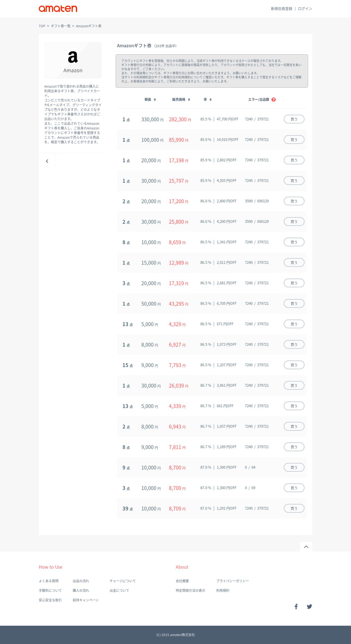Navigate to ギフト券一覧 breadcrumb
The height and width of the screenshot is (644, 351).
60,26
